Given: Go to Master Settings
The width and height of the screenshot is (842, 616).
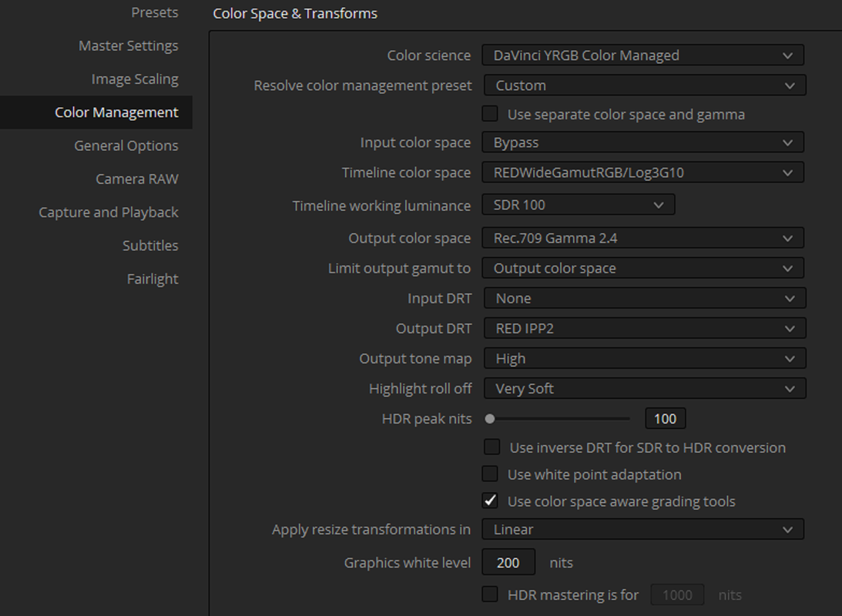Looking at the screenshot, I should [x=129, y=45].
